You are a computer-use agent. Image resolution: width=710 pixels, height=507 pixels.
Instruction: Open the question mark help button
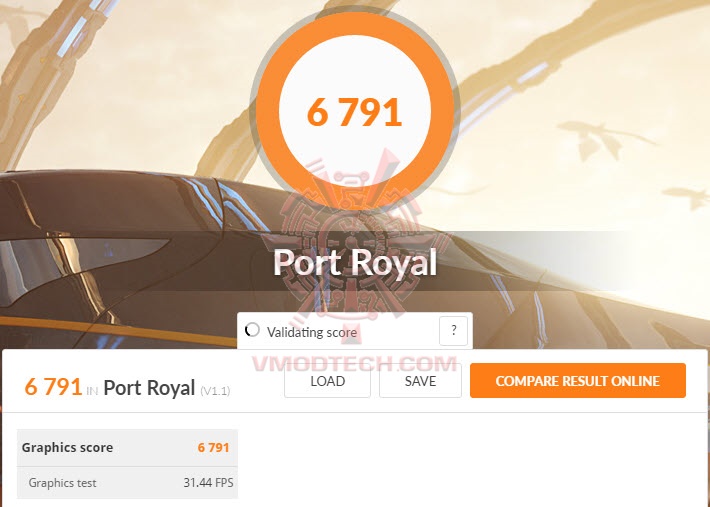point(453,331)
